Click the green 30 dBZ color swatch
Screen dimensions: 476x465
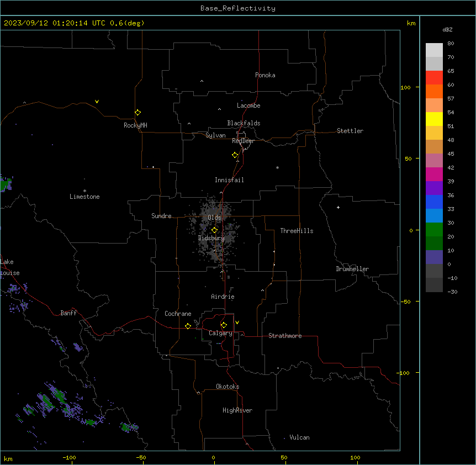point(434,230)
